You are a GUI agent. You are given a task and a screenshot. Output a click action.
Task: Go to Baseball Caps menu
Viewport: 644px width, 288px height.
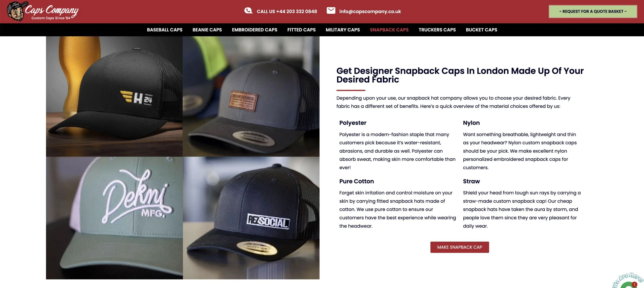point(165,30)
